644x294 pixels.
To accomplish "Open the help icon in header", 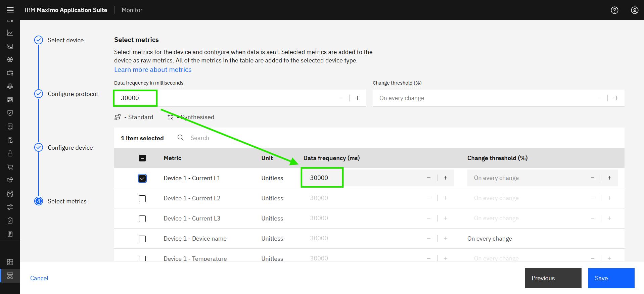I will coord(614,10).
